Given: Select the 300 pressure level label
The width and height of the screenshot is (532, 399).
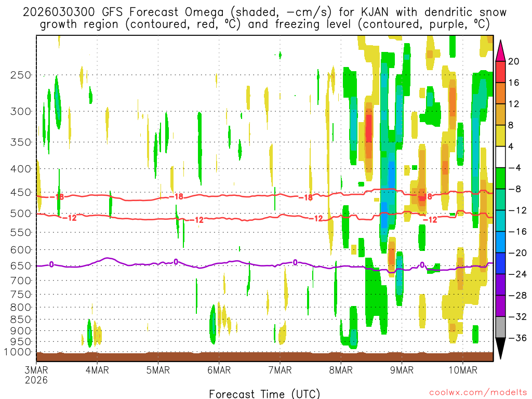Looking at the screenshot, I should [21, 111].
